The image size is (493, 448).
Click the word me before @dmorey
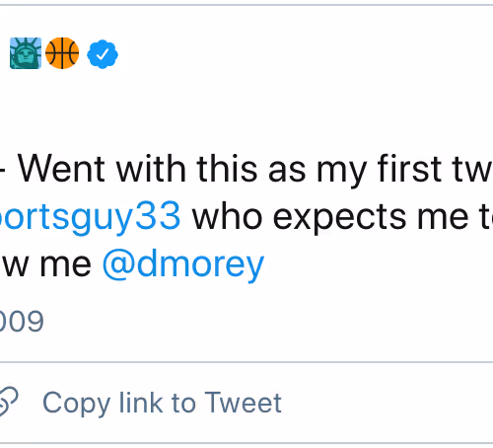(x=65, y=265)
